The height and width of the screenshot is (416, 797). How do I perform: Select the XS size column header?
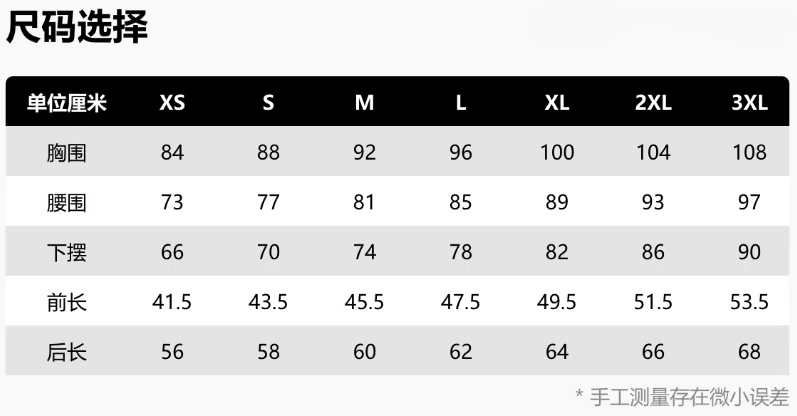tap(172, 103)
